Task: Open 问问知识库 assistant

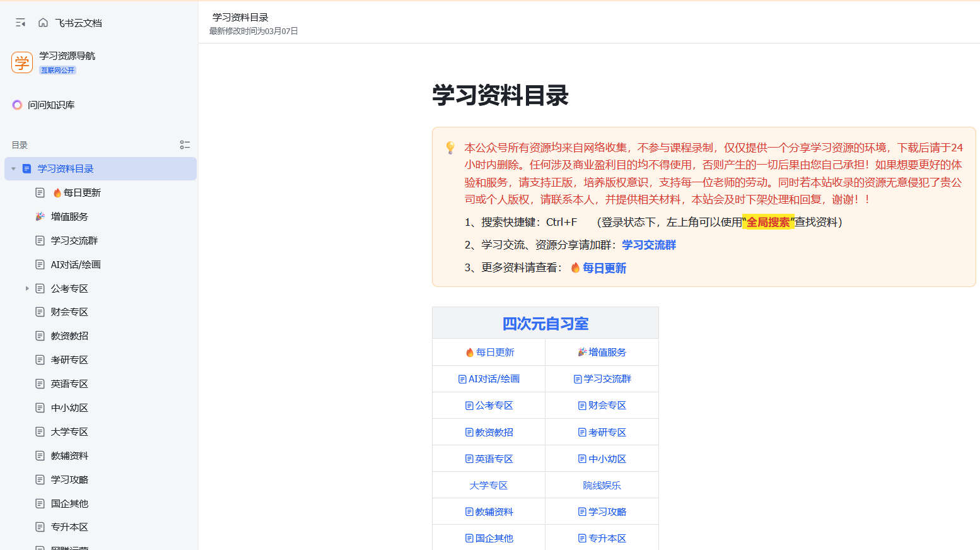Action: click(44, 105)
